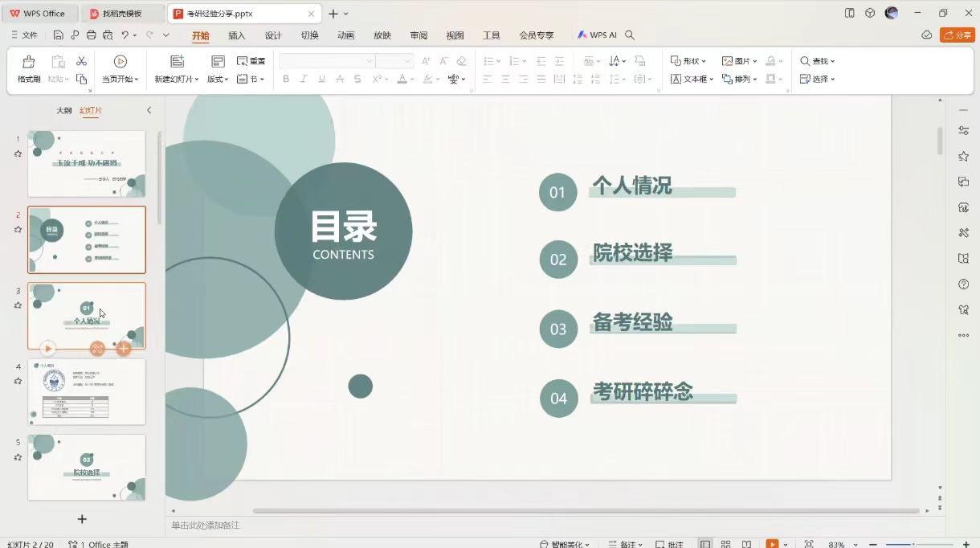Switch to slide sorter grid view
The width and height of the screenshot is (980, 548).
click(x=725, y=544)
